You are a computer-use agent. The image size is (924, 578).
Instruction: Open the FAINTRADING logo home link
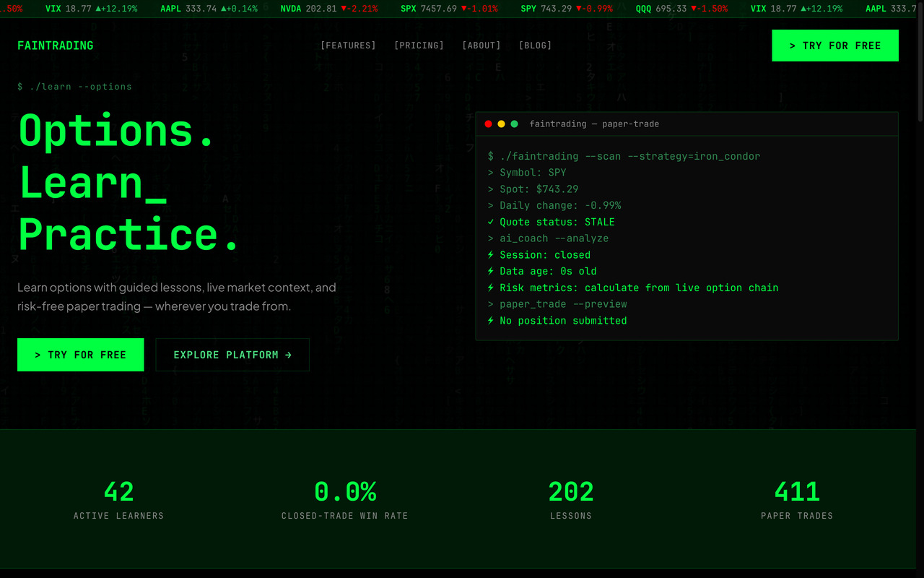click(x=56, y=46)
